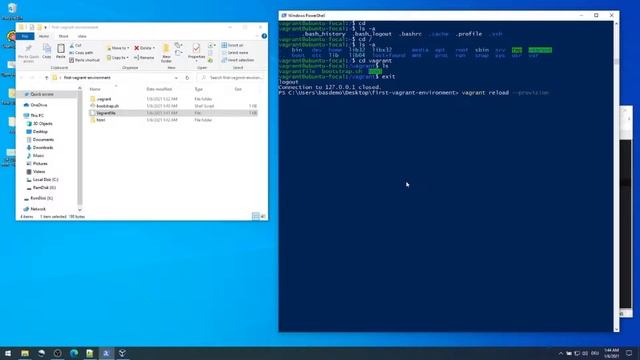640x360 pixels.
Task: Open the Copy to dropdown
Action: coord(118,58)
